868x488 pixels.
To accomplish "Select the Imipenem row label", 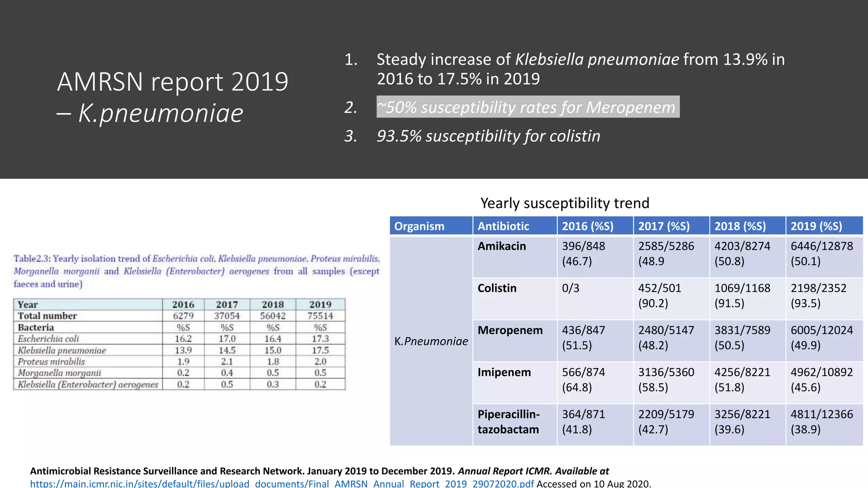I will click(x=504, y=372).
